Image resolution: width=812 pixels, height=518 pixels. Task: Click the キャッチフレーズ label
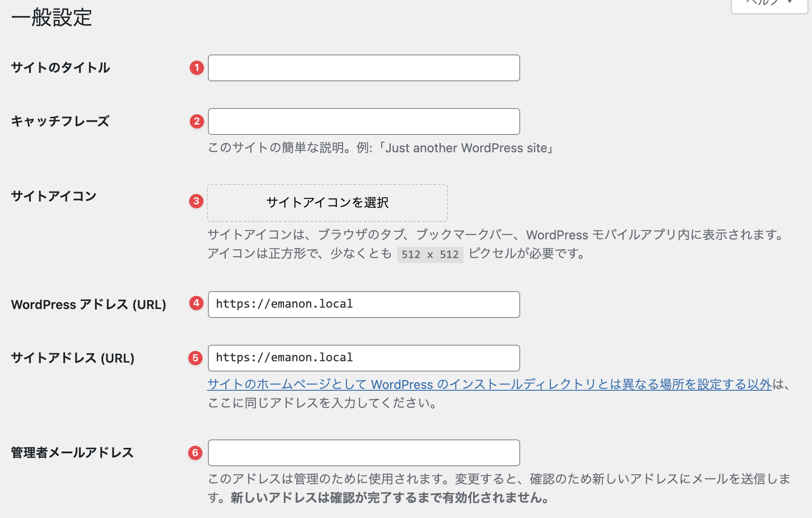click(60, 121)
